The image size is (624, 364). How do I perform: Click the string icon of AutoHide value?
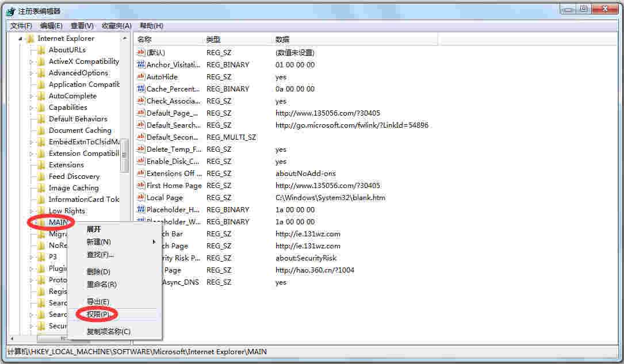[140, 76]
